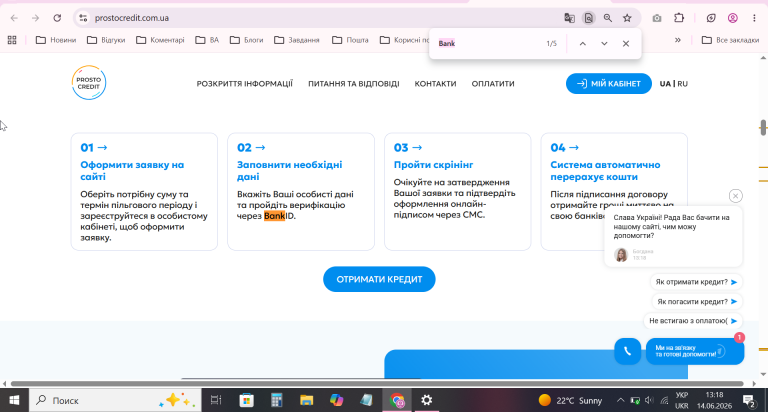Click the Prosto Credit logo
Image resolution: width=768 pixels, height=412 pixels.
click(x=89, y=83)
